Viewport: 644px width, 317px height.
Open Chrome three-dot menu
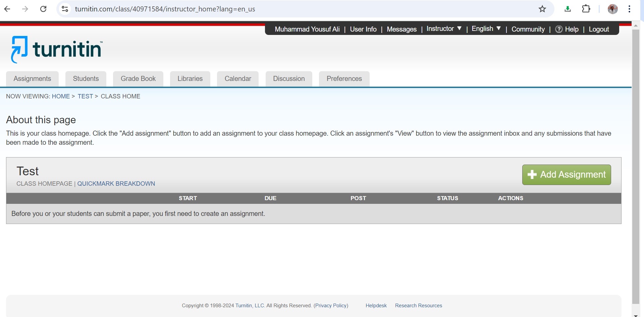tap(629, 9)
